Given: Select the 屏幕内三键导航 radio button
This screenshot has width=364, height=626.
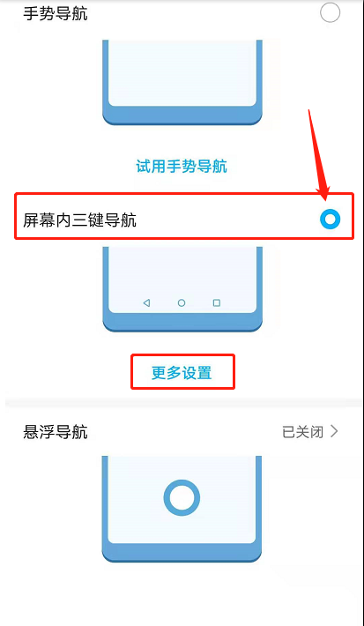Looking at the screenshot, I should coord(331,219).
